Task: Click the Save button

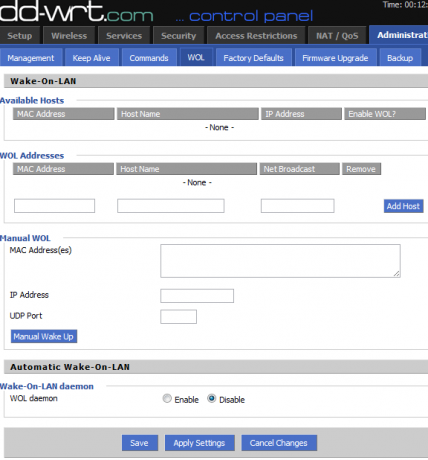Action: 140,443
